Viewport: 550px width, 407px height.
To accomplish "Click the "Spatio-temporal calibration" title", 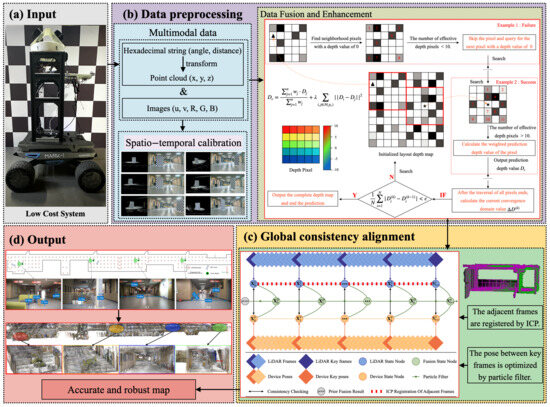I will click(x=183, y=143).
